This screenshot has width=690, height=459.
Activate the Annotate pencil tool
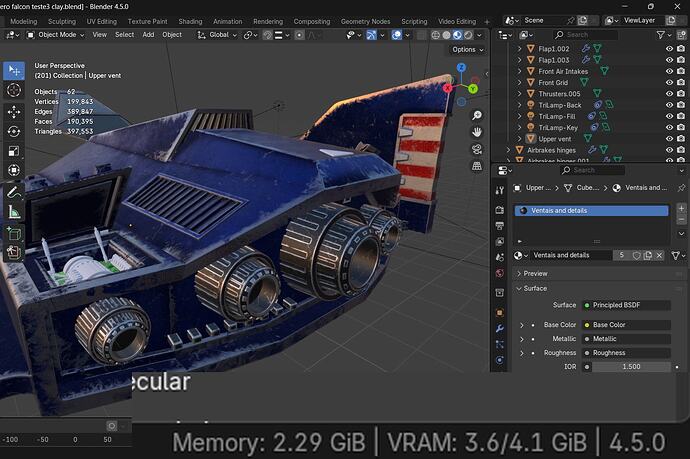[x=14, y=192]
